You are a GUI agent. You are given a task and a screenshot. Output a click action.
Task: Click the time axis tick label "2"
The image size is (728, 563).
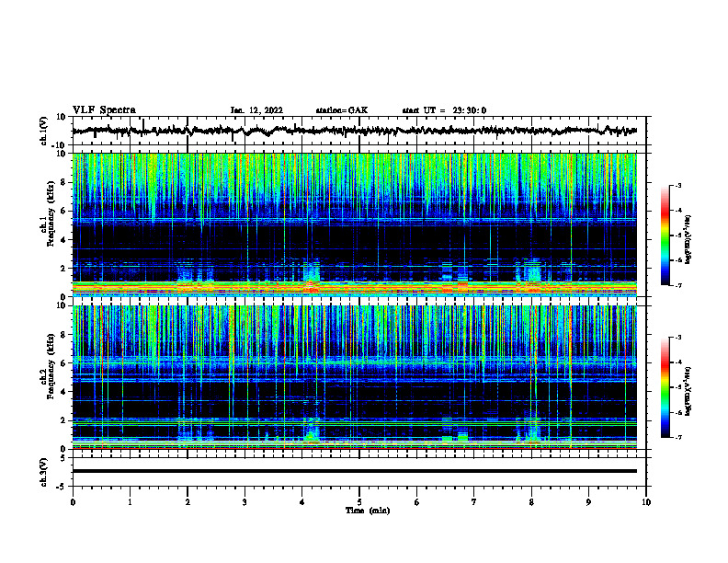pyautogui.click(x=188, y=502)
